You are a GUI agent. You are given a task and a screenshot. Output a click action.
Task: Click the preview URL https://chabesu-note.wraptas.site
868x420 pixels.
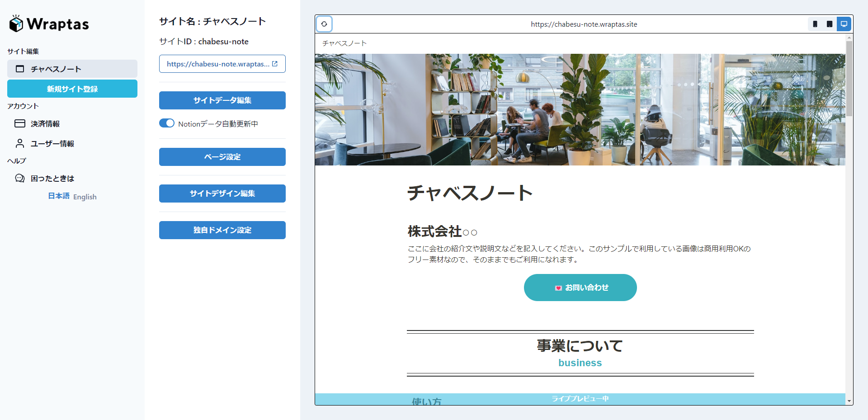(x=584, y=24)
